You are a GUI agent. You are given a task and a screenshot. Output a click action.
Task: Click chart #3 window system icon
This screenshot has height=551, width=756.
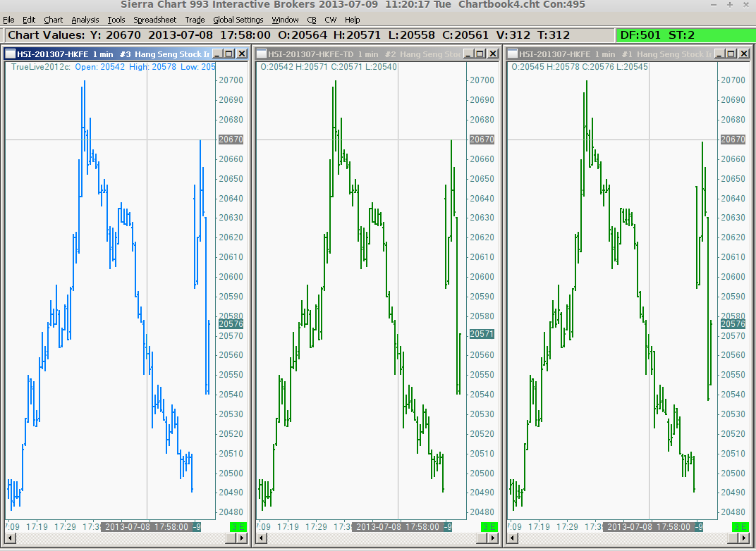click(10, 54)
